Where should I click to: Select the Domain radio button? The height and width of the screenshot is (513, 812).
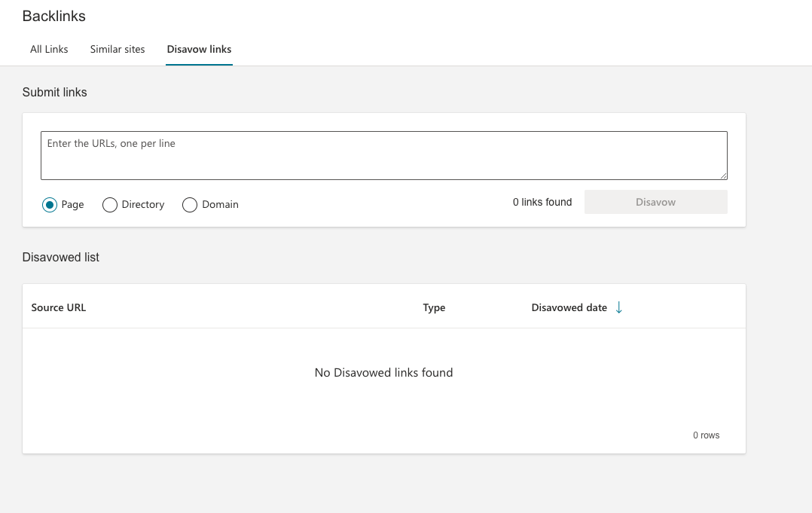(x=189, y=204)
